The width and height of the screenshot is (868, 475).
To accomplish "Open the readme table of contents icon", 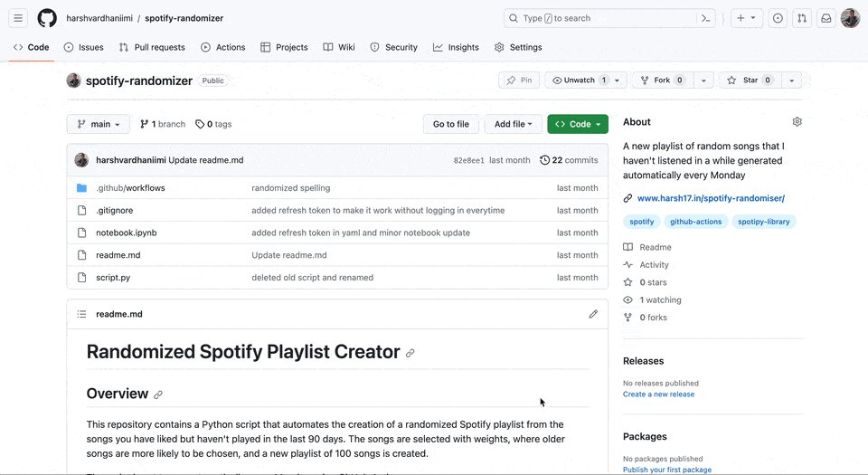I will pyautogui.click(x=82, y=314).
